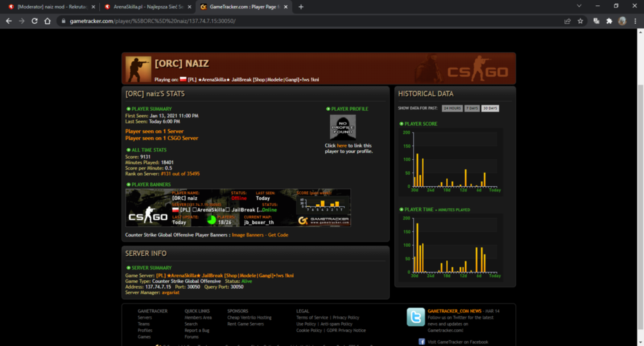The width and height of the screenshot is (644, 346).
Task: Switch to the ArenaSkilla.pl tab
Action: [147, 6]
